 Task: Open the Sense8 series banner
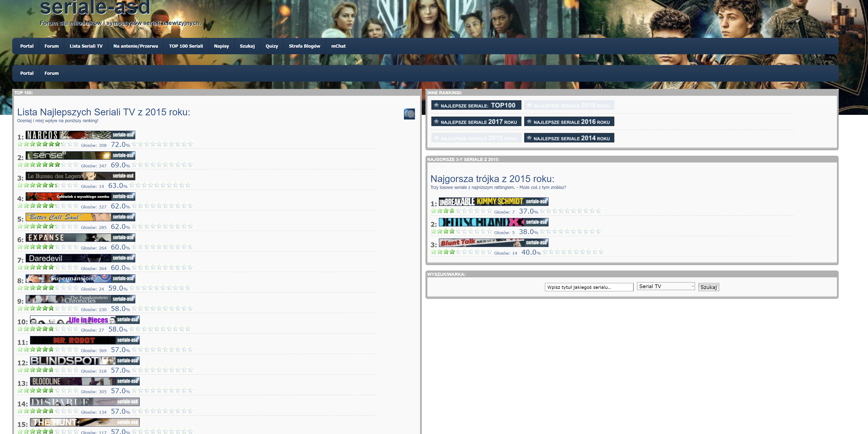pyautogui.click(x=80, y=155)
